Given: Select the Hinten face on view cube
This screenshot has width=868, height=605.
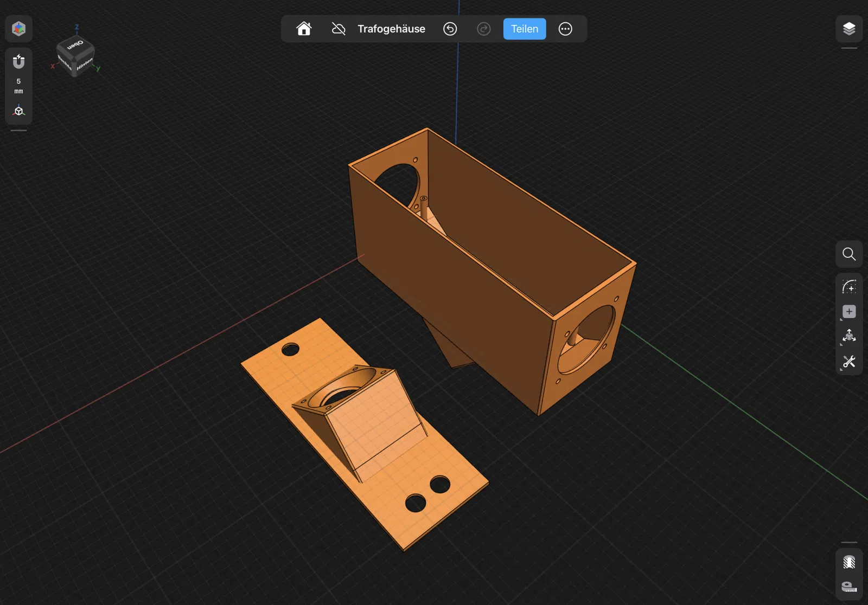Looking at the screenshot, I should coord(85,64).
